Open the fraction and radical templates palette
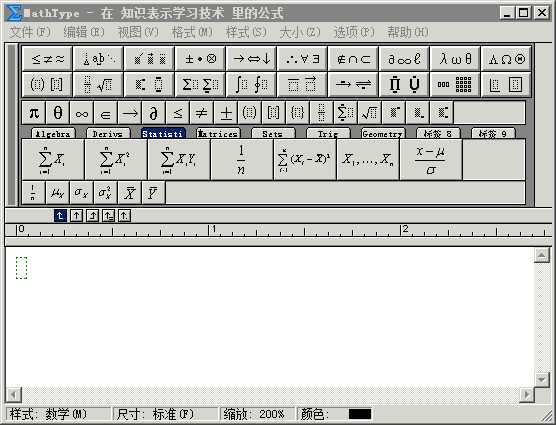Screen dimensions: 556x425 point(98,84)
